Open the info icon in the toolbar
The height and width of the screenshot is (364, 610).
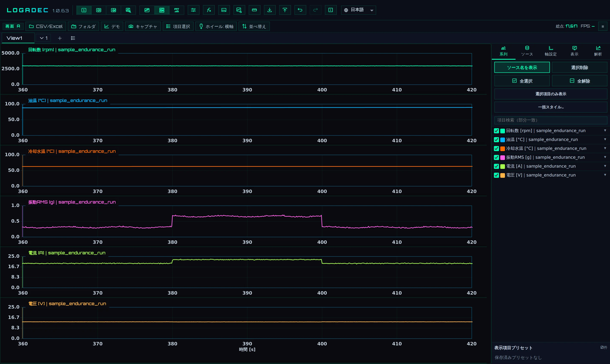(331, 10)
